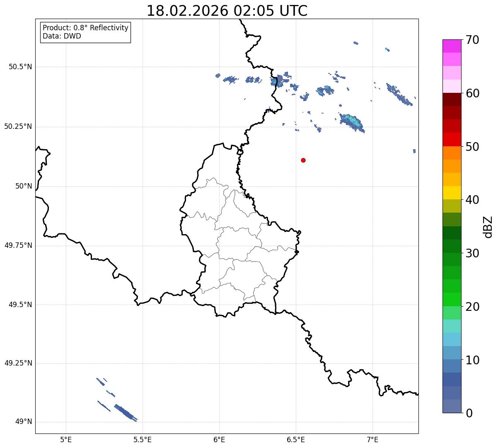The height and width of the screenshot is (448, 498).
Task: Click the '7°E' longitude label
Action: point(373,439)
